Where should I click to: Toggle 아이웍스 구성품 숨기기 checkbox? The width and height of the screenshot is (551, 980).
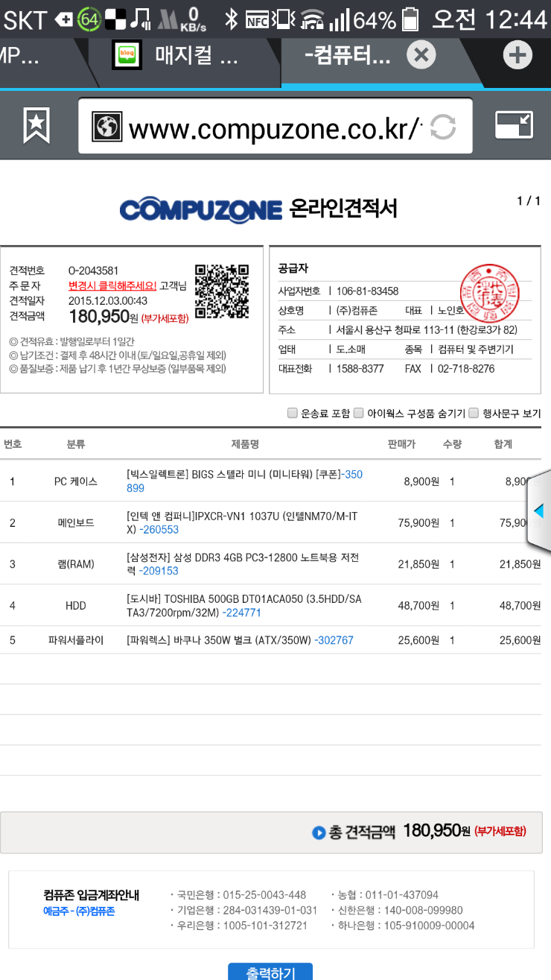click(358, 413)
